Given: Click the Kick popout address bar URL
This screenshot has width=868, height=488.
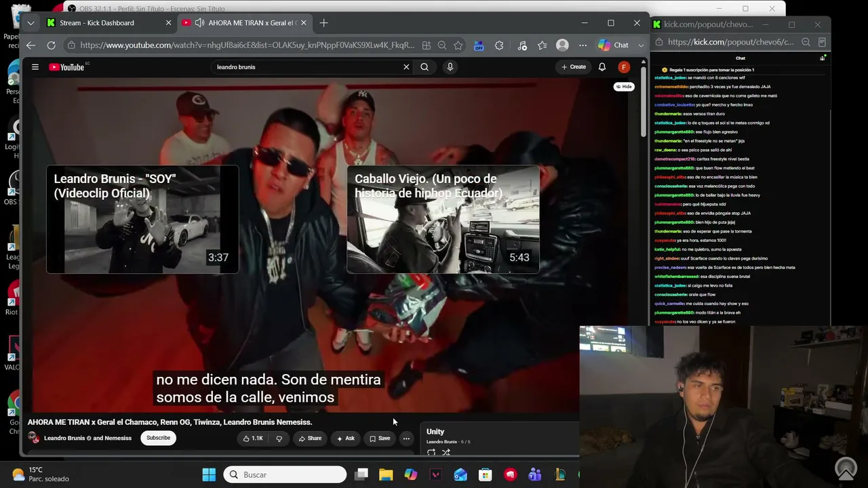Looking at the screenshot, I should (x=730, y=42).
